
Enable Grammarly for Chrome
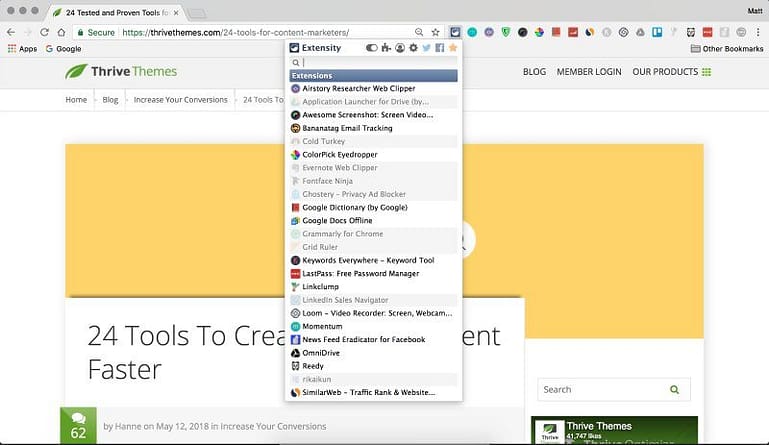tap(373, 234)
